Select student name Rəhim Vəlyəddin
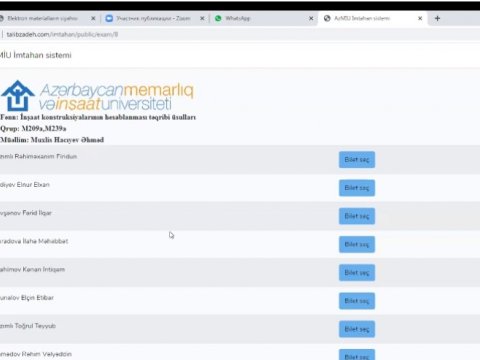The height and width of the screenshot is (360, 480). (36, 354)
